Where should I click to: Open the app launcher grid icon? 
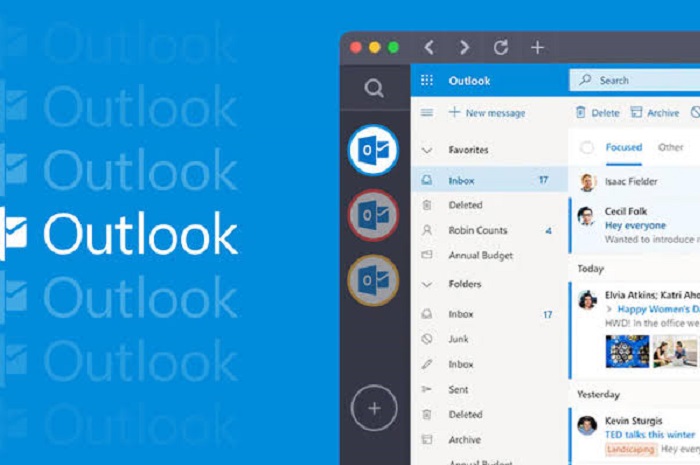[427, 80]
